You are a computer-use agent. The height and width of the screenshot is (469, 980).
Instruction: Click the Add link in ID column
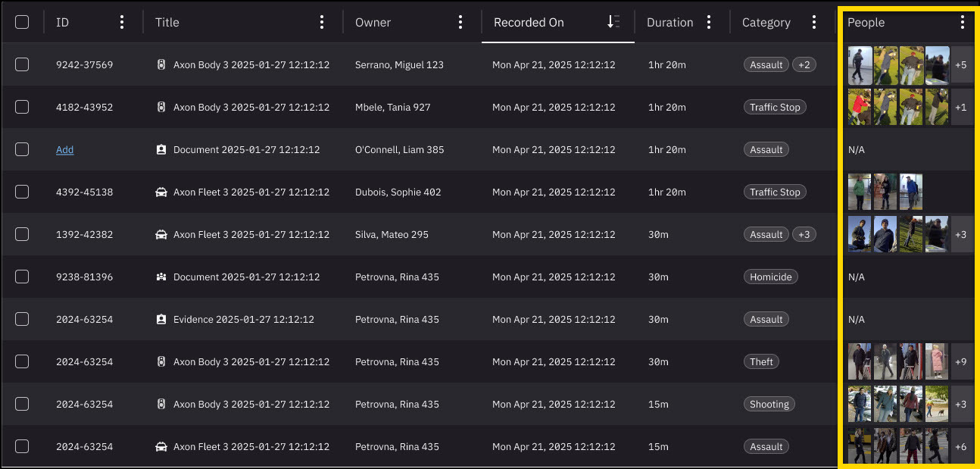tap(64, 149)
